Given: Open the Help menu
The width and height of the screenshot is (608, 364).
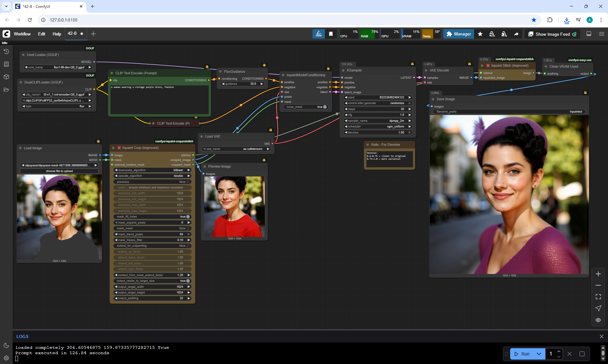Looking at the screenshot, I should coord(57,34).
